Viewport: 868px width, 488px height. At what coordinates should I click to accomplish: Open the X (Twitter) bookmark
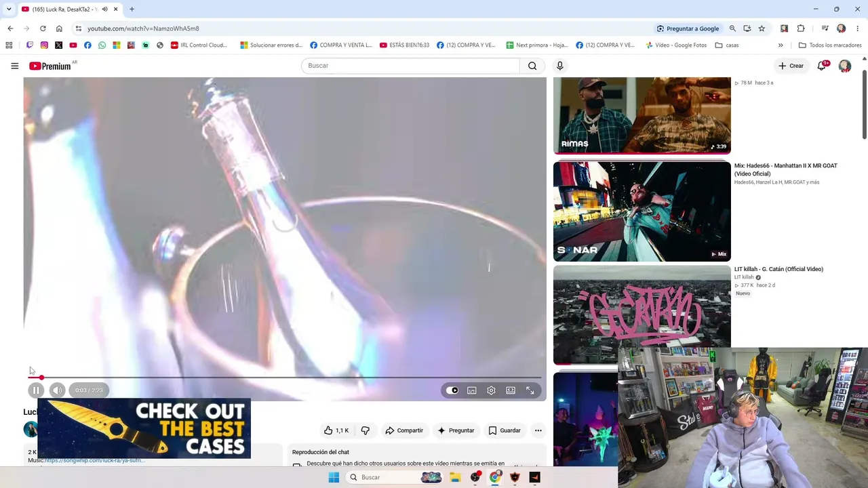[58, 45]
